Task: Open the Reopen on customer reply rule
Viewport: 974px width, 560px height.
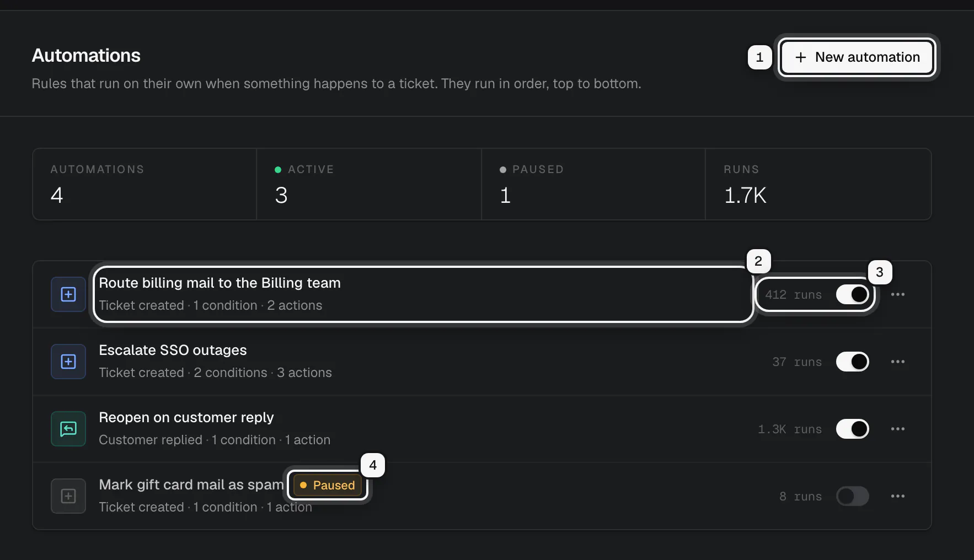Action: pyautogui.click(x=215, y=429)
